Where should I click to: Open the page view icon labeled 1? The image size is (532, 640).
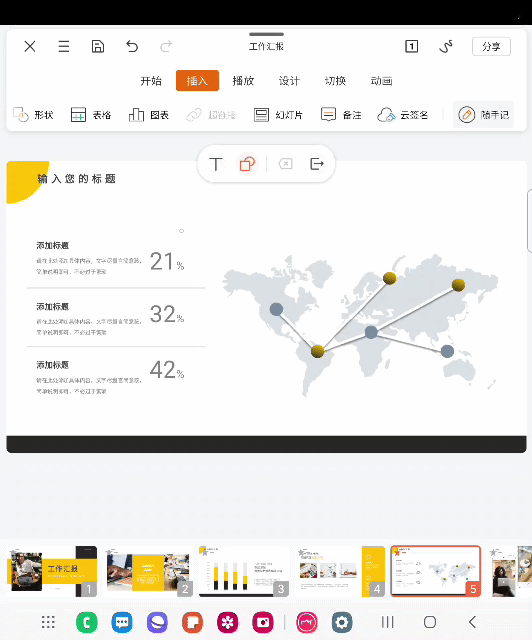411,47
